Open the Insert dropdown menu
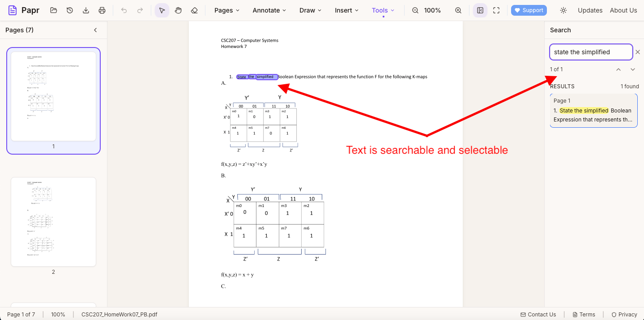The width and height of the screenshot is (644, 320). pyautogui.click(x=346, y=10)
